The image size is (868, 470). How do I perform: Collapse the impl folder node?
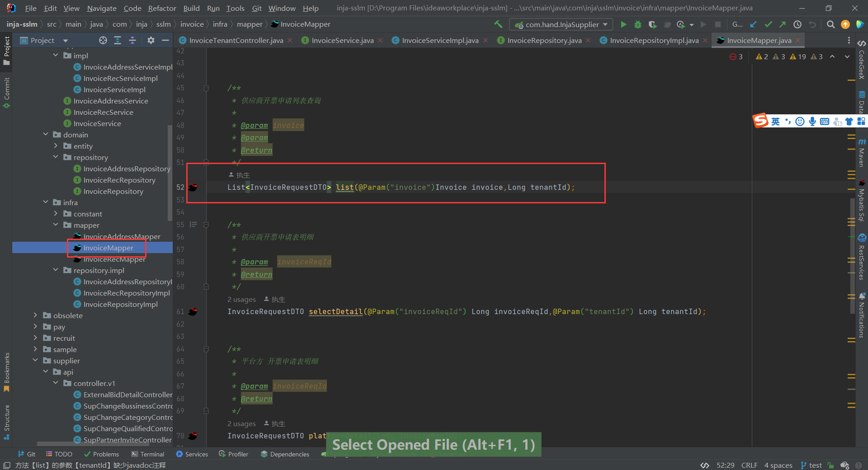click(56, 55)
